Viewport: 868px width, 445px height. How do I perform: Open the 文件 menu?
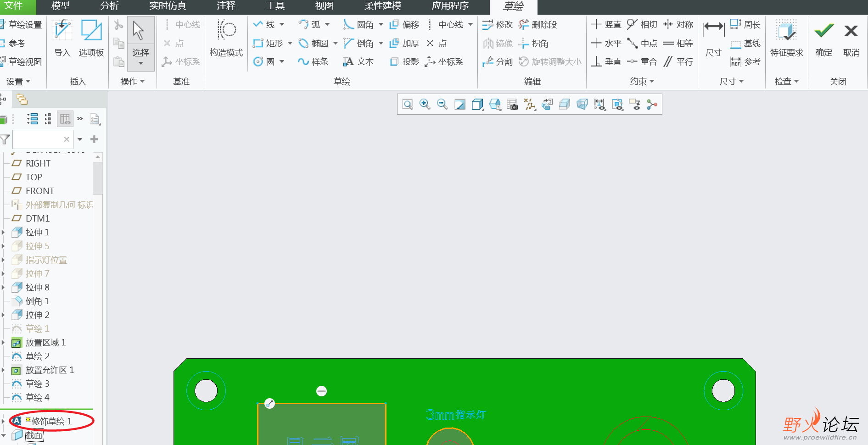click(14, 6)
